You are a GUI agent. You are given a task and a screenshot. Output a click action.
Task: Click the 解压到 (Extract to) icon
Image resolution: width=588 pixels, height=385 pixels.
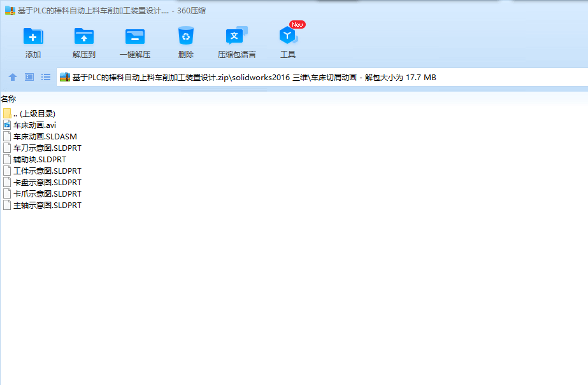click(x=84, y=37)
